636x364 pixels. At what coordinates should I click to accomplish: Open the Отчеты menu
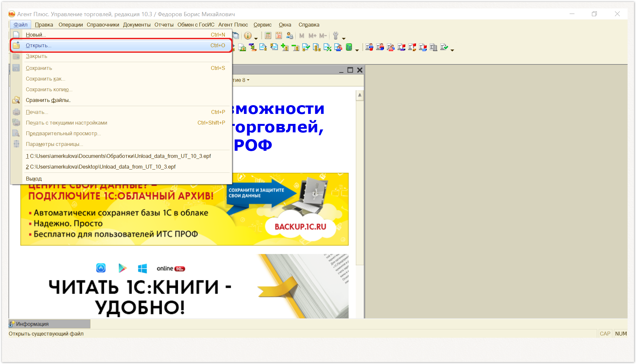pos(164,25)
